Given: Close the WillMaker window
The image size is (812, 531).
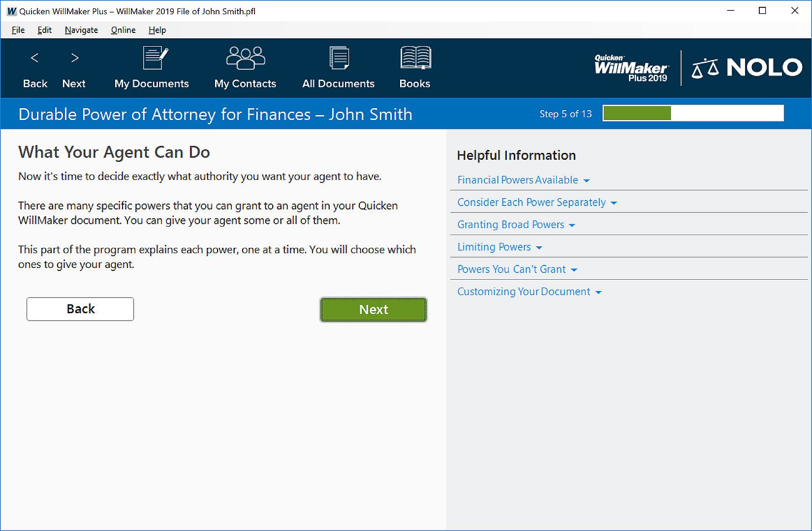Looking at the screenshot, I should click(795, 11).
